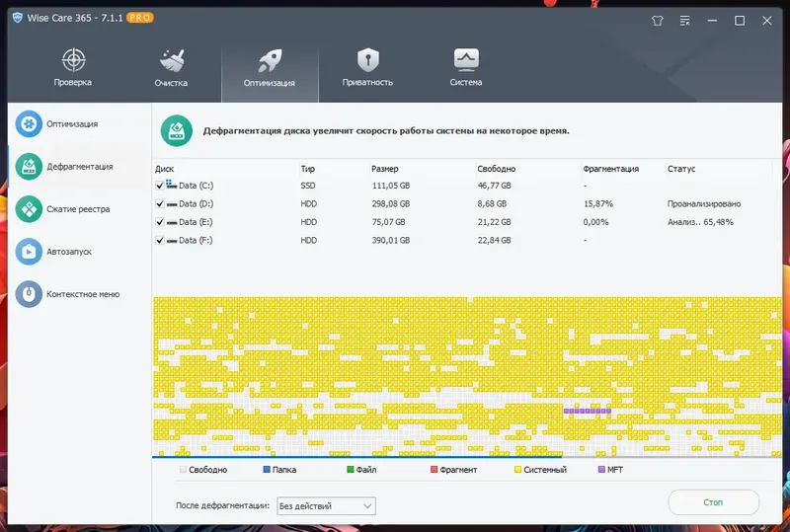Uncheck the Data (D:) checkbox
Image resolution: width=790 pixels, height=532 pixels.
pyautogui.click(x=160, y=204)
